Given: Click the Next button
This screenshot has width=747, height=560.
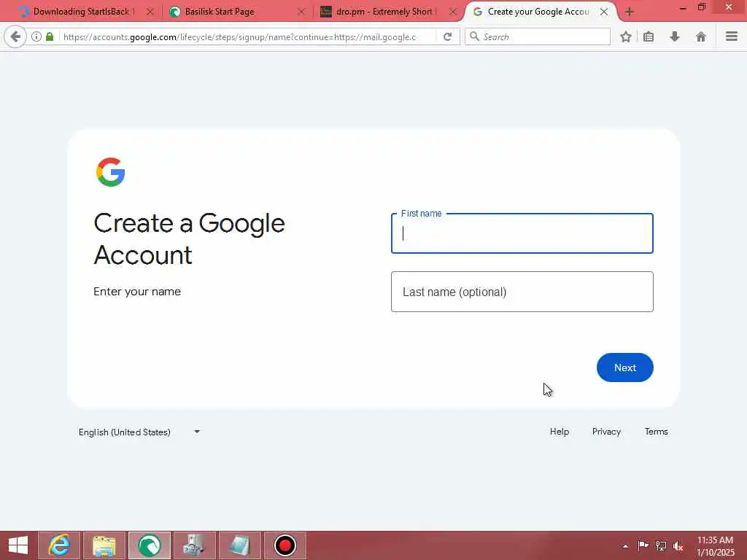Looking at the screenshot, I should click(624, 367).
